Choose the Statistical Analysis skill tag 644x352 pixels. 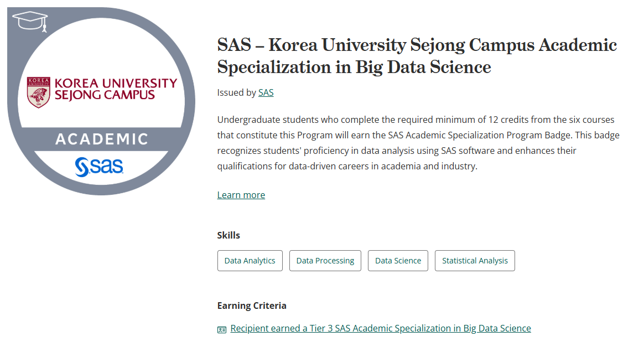tap(475, 261)
